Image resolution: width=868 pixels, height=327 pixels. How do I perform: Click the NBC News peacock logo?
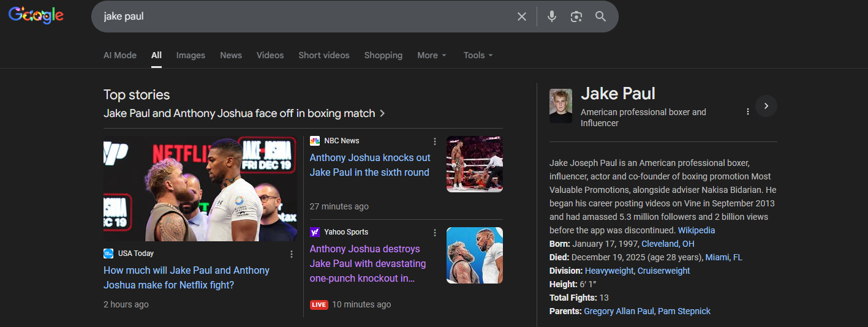[315, 141]
